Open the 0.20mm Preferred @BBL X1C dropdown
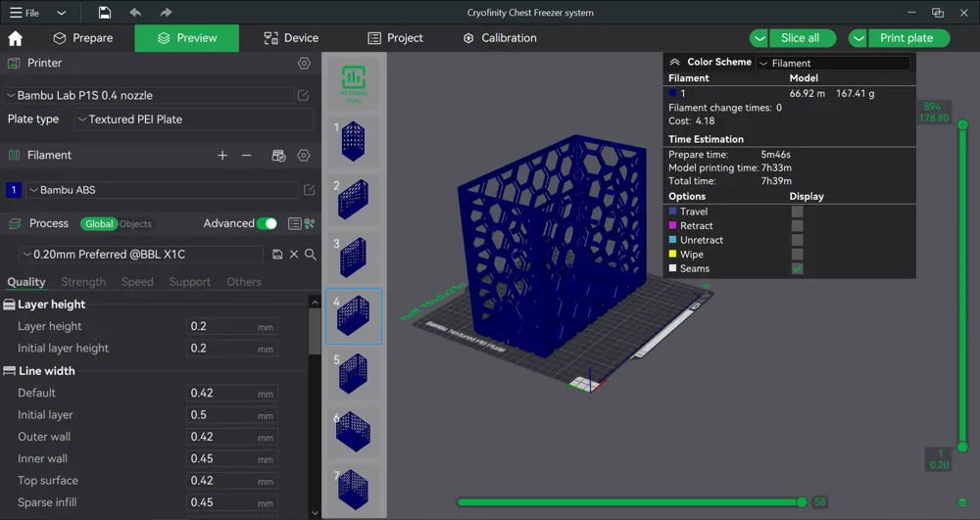Screen dimensions: 980x520 tap(141, 254)
